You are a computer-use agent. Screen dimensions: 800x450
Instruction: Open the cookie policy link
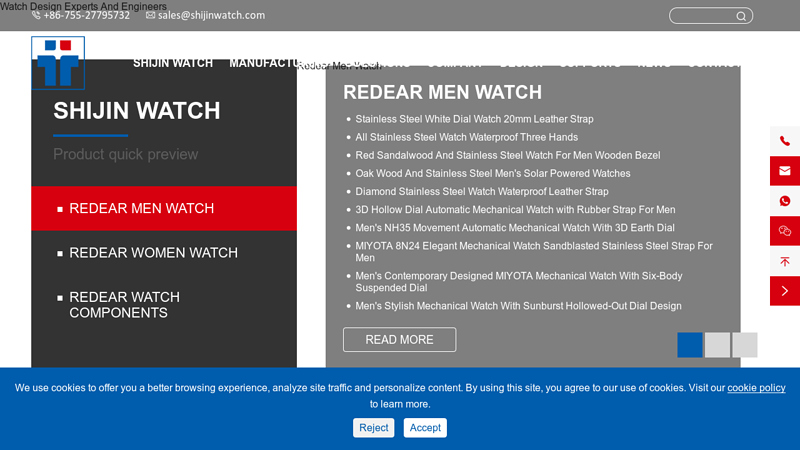click(756, 388)
